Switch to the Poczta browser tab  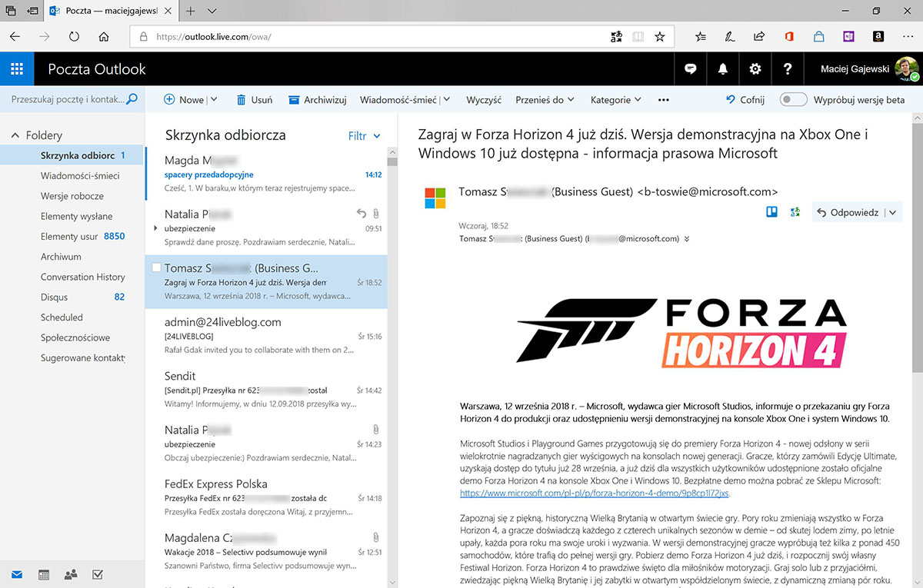[x=112, y=11]
